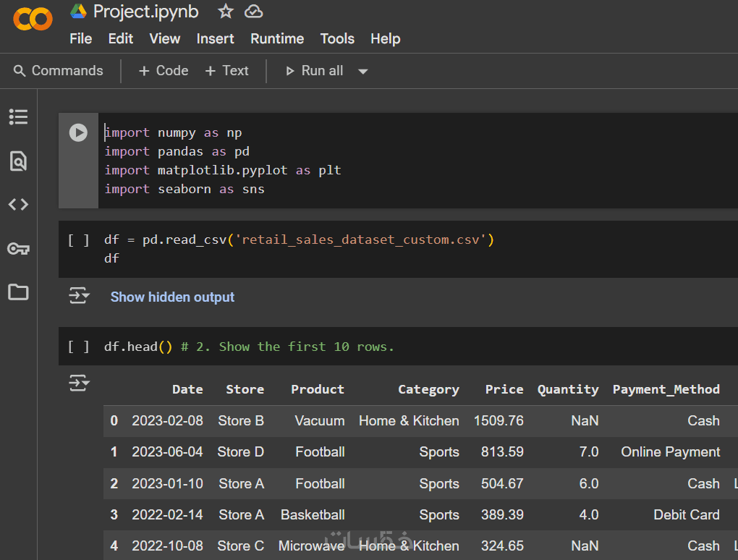Toggle output of the read_csv cell
Image resolution: width=738 pixels, height=560 pixels.
[79, 297]
